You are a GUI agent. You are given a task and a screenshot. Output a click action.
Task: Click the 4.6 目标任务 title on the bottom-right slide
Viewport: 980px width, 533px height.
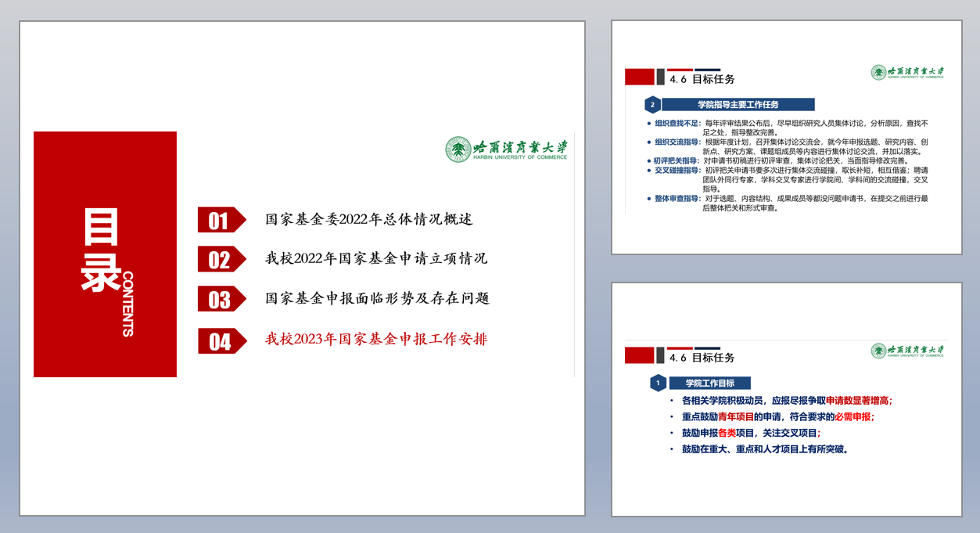(702, 358)
